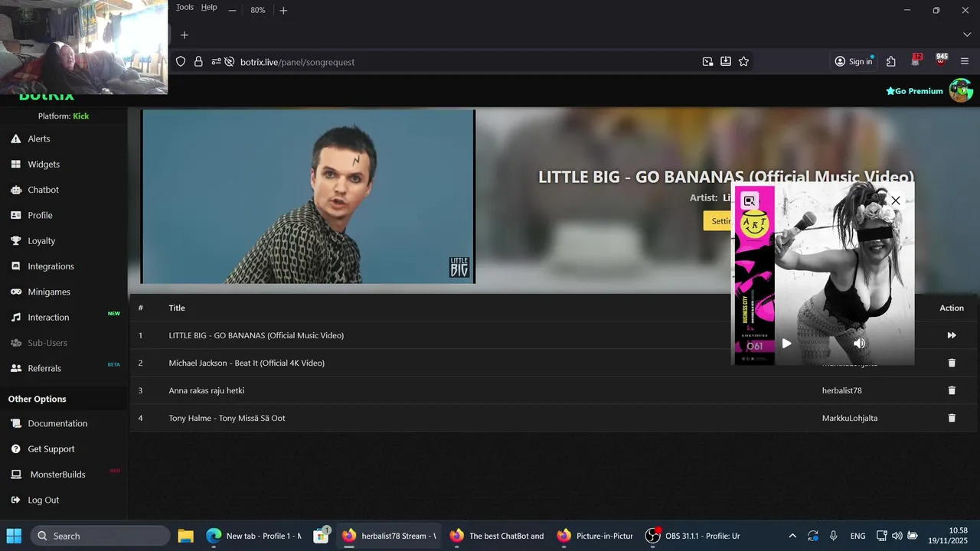
Task: Click the install app icon in address bar
Action: [726, 62]
